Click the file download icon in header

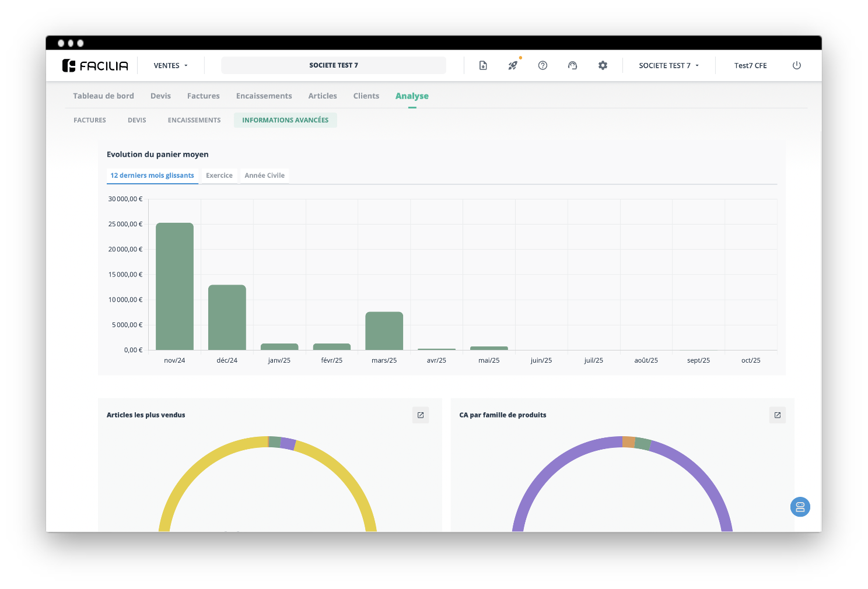[483, 65]
